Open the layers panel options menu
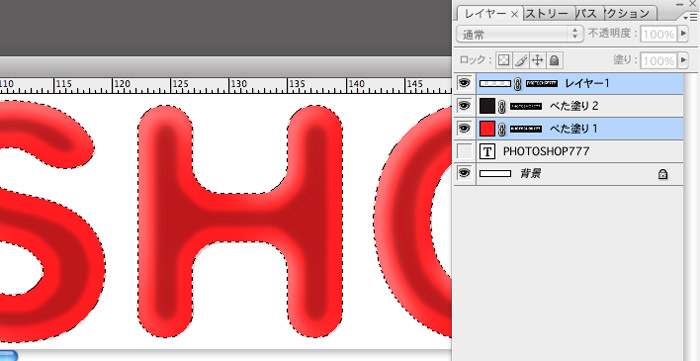Screen dimensions: 700x361 (x=691, y=17)
